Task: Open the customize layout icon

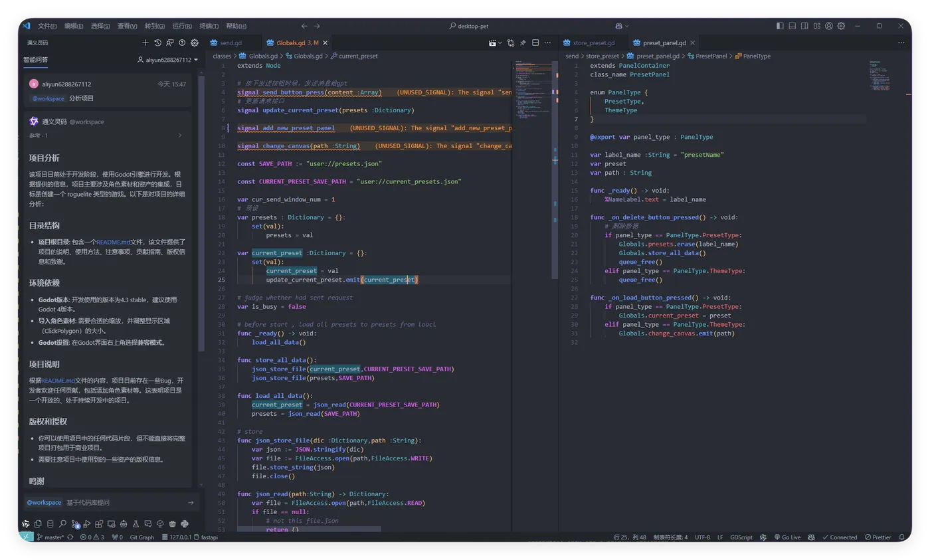Action: 817,26
